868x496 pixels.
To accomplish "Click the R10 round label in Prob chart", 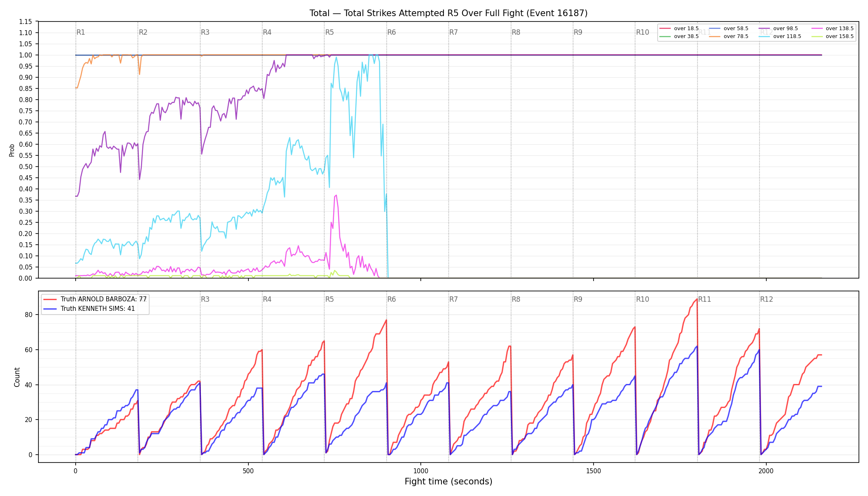I will 642,32.
